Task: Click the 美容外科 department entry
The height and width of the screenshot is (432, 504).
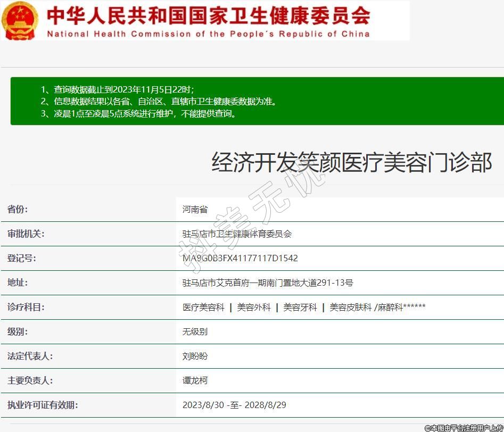Action: pos(254,307)
